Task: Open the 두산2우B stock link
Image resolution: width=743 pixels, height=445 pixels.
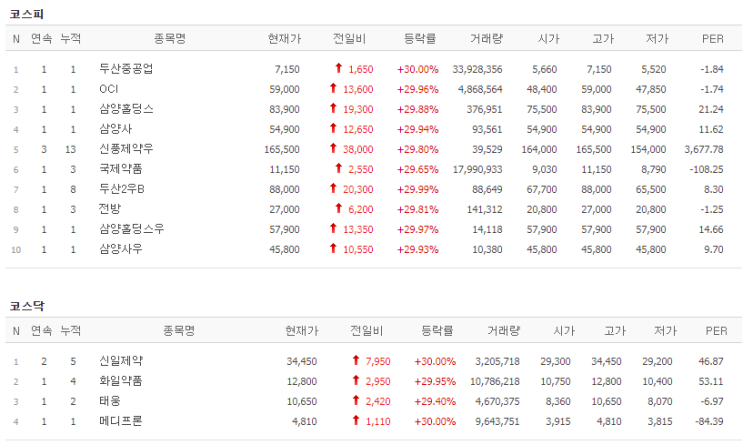Action: click(x=122, y=189)
